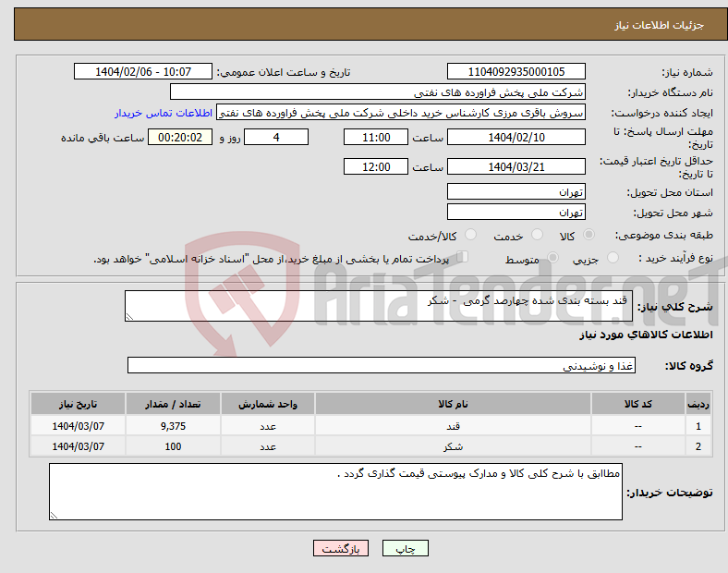Click the تاریخ نیاز column header

tap(78, 404)
